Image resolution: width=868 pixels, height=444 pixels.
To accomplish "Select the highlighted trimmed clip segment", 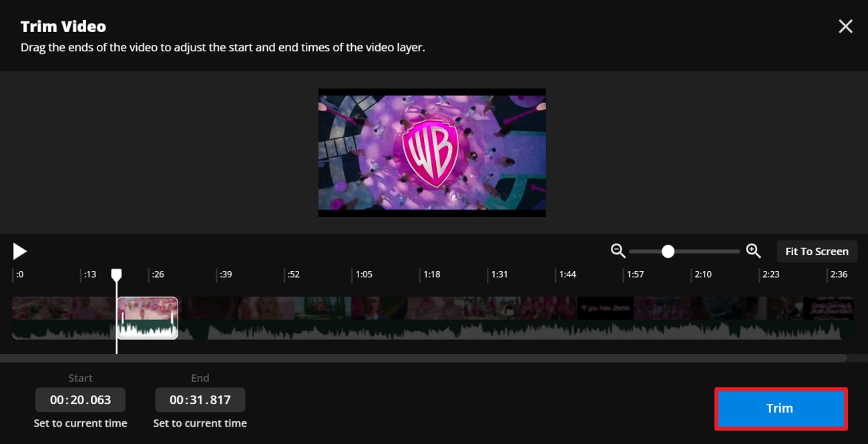I will click(148, 318).
